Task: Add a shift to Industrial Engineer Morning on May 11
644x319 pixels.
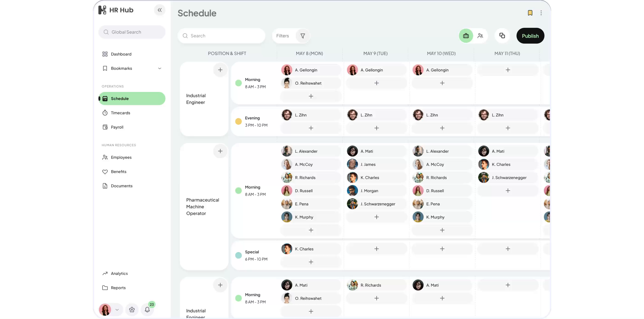Action: pos(508,70)
